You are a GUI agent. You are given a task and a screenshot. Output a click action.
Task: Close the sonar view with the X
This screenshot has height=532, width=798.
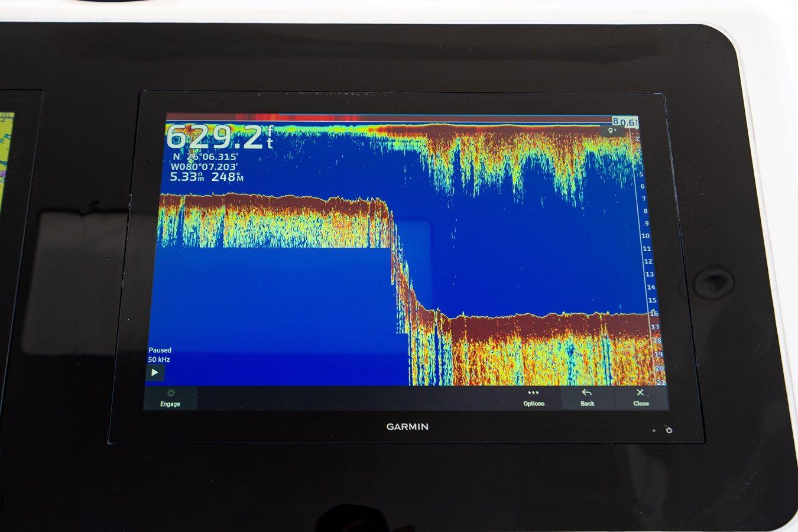[641, 398]
